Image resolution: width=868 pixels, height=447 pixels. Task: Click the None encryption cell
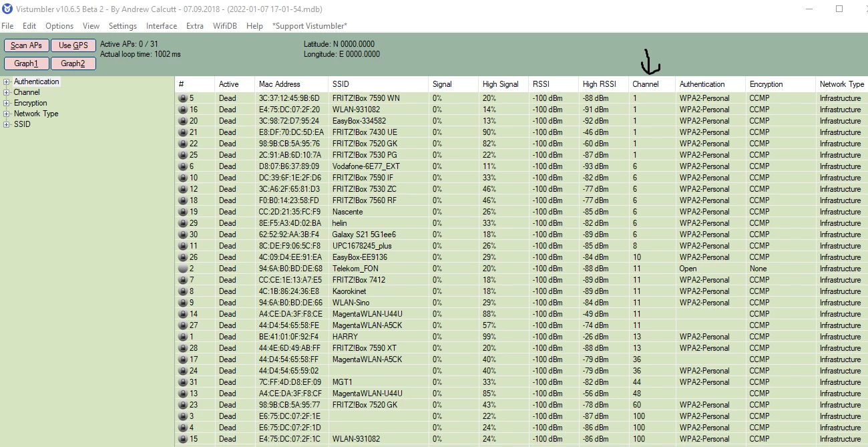click(x=758, y=269)
